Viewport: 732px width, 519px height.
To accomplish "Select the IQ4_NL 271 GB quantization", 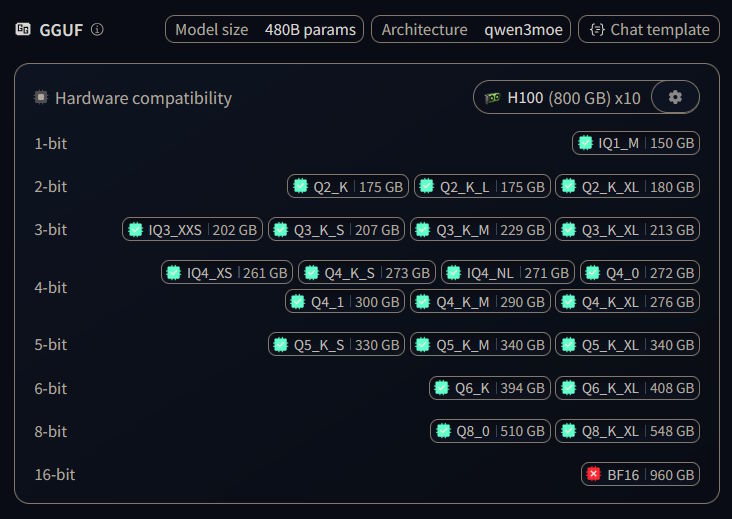I will (x=507, y=272).
